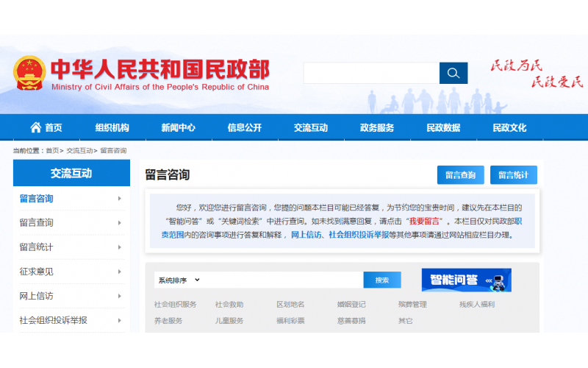Viewport: 588px width, 368px height.
Task: Click the blue 搜索 button
Action: [x=382, y=280]
